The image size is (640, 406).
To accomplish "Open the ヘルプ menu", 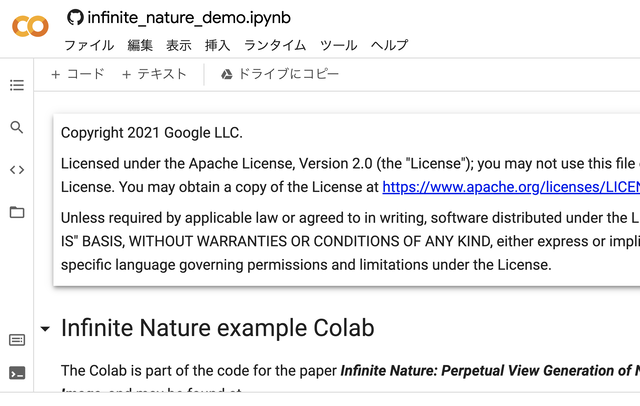I will point(389,45).
